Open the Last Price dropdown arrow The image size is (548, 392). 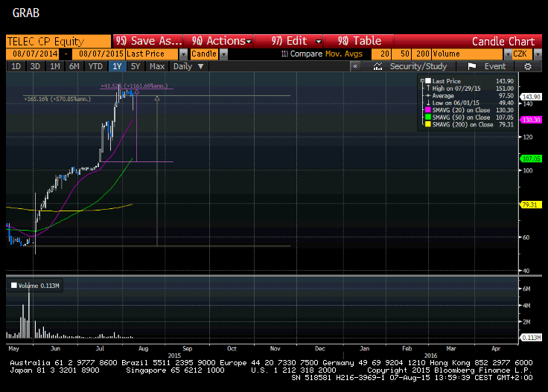point(183,54)
